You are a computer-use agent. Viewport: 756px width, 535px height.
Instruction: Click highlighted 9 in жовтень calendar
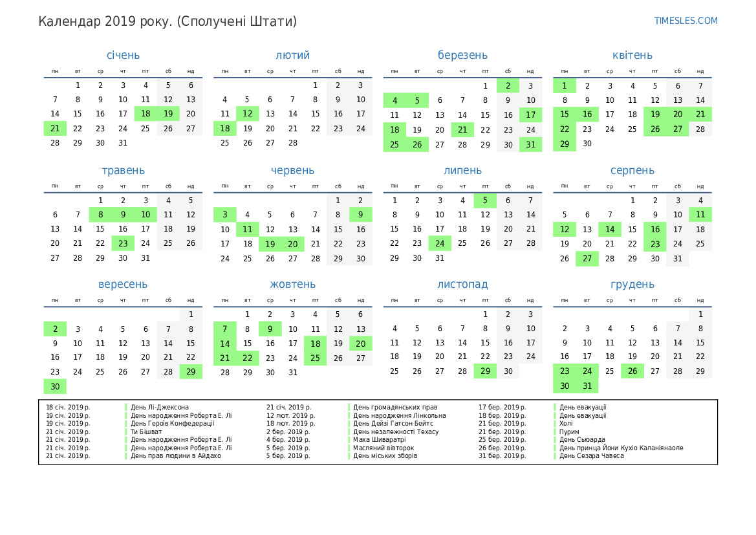tap(270, 329)
